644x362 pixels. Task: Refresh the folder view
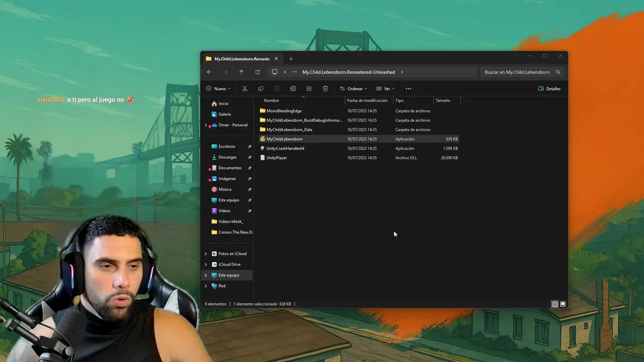(258, 72)
